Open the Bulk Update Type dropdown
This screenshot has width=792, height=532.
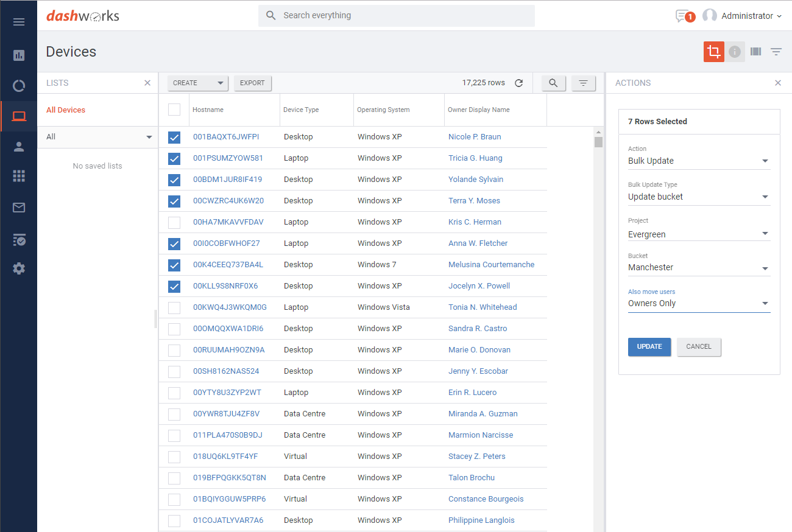[699, 197]
